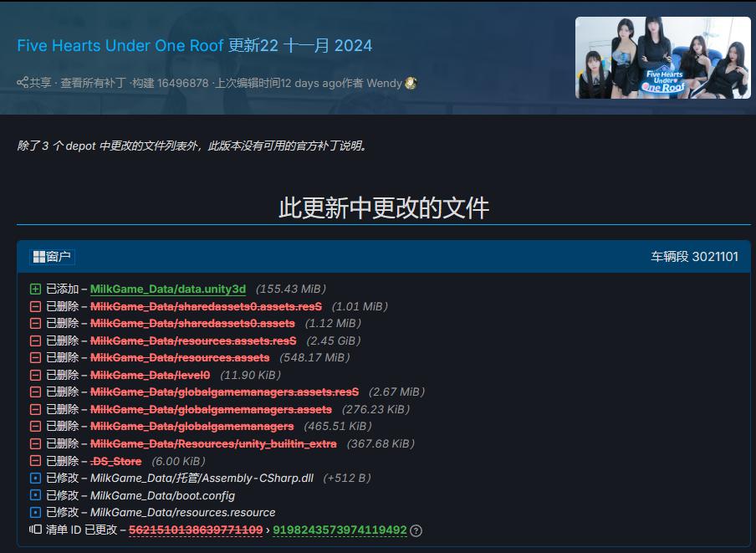756x553 pixels.
Task: Click minus icon for level0 row
Action: coord(35,375)
